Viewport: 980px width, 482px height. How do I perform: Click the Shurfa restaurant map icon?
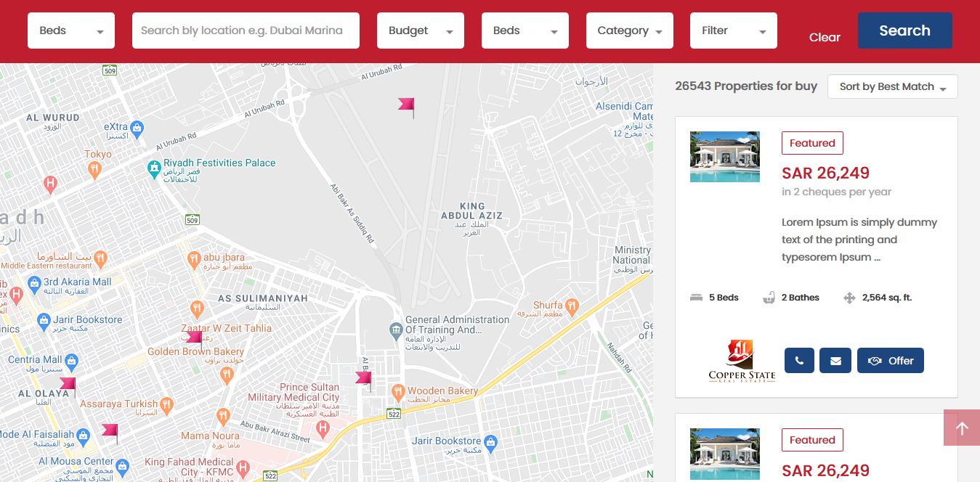tap(572, 306)
